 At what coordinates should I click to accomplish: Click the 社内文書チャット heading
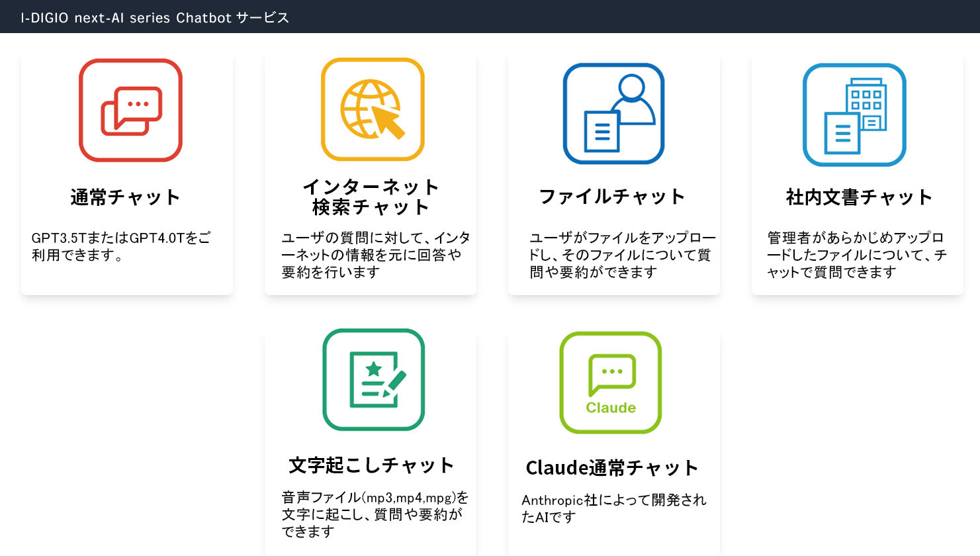click(859, 197)
